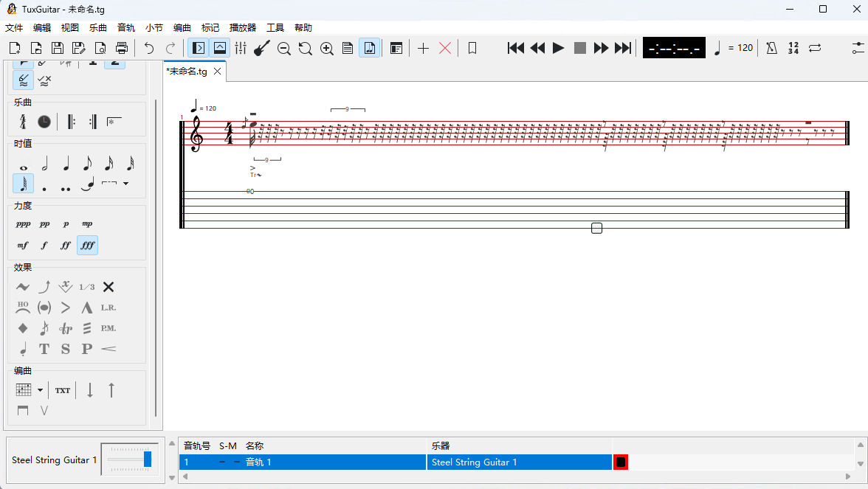Click the bookmark marker toolbar icon
The image size is (868, 489).
tap(472, 48)
